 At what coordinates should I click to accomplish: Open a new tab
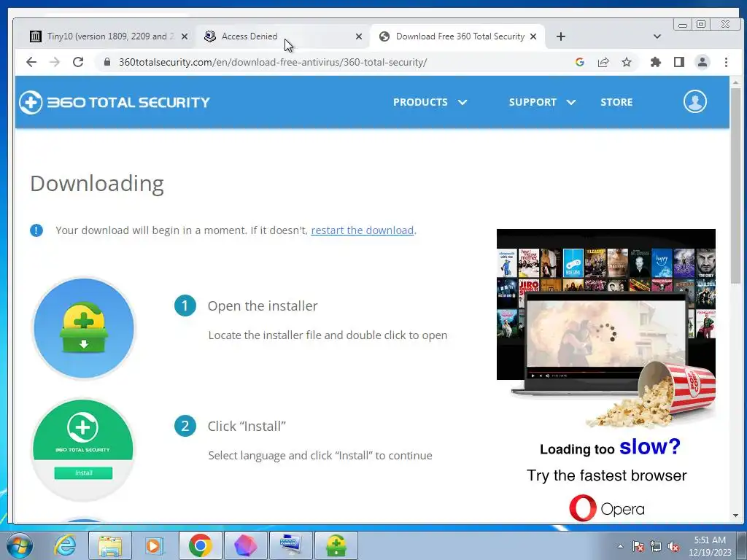tap(561, 36)
